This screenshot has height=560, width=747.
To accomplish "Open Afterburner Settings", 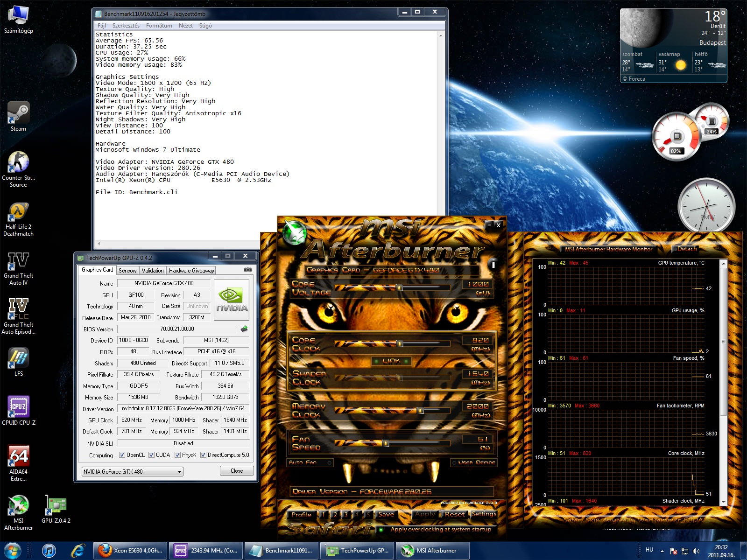I will pos(484,514).
